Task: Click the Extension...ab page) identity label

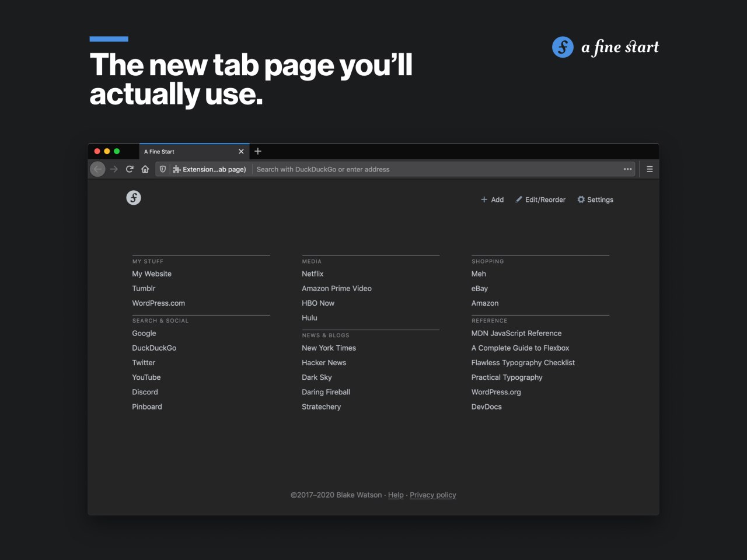Action: (214, 169)
